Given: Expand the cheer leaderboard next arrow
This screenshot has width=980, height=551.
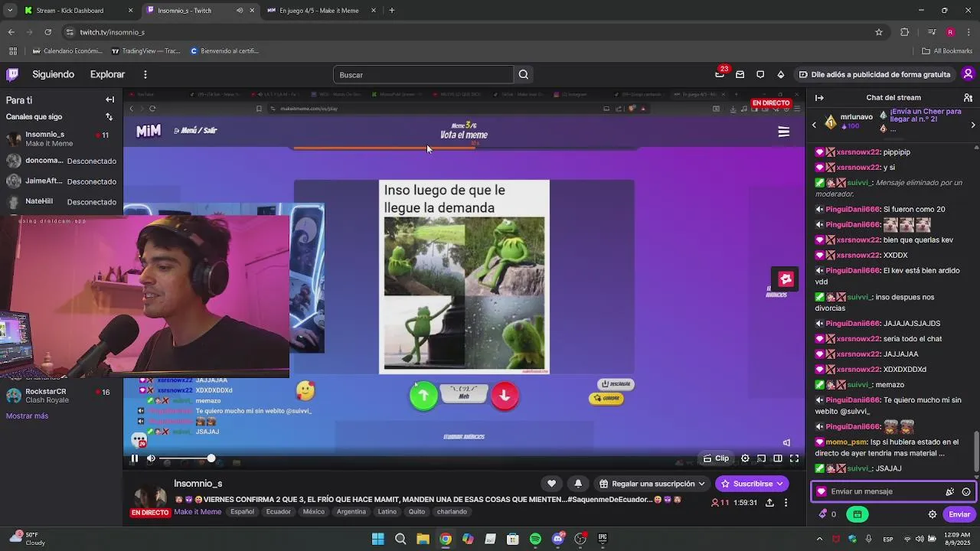Looking at the screenshot, I should click(973, 125).
